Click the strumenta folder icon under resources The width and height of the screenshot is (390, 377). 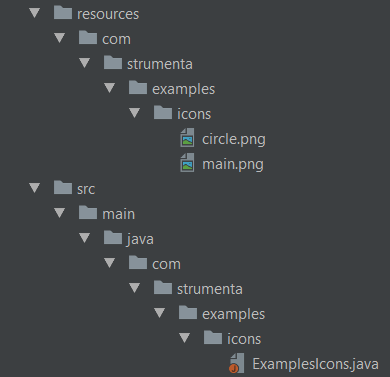coord(113,63)
